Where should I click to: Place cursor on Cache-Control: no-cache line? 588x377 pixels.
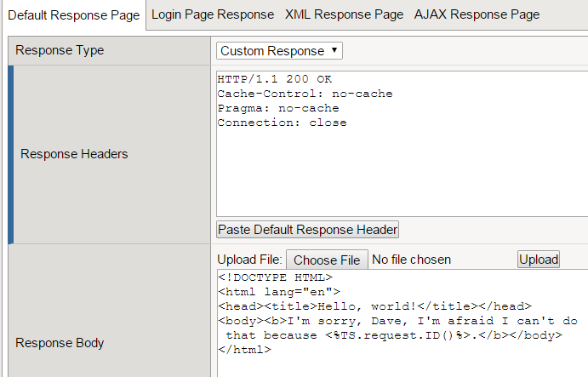305,94
